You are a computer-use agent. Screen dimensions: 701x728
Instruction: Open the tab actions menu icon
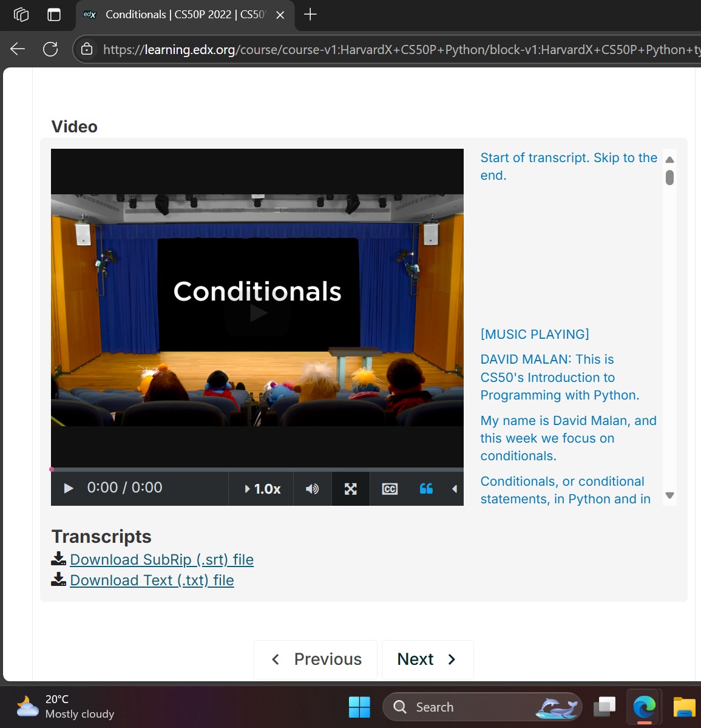pyautogui.click(x=54, y=15)
